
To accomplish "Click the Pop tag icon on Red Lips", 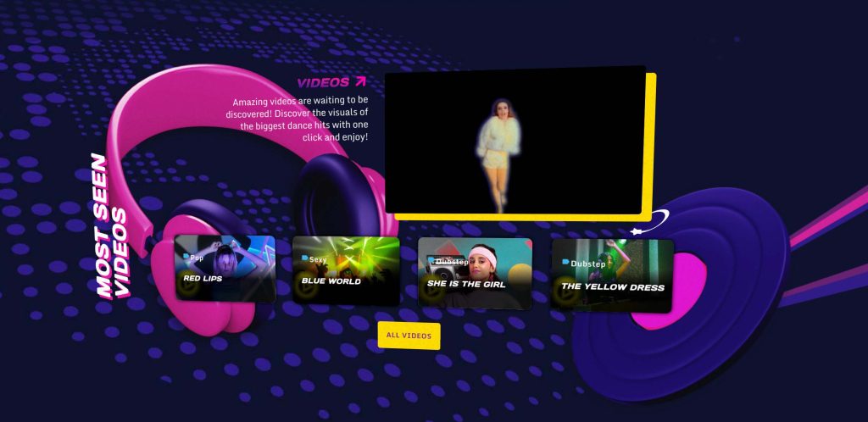I will [x=186, y=256].
